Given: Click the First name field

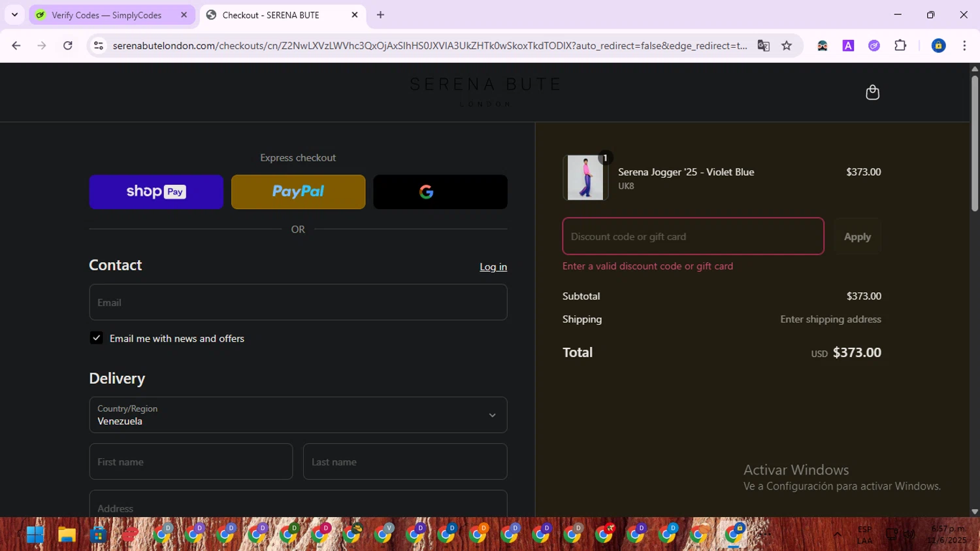Looking at the screenshot, I should [x=191, y=461].
